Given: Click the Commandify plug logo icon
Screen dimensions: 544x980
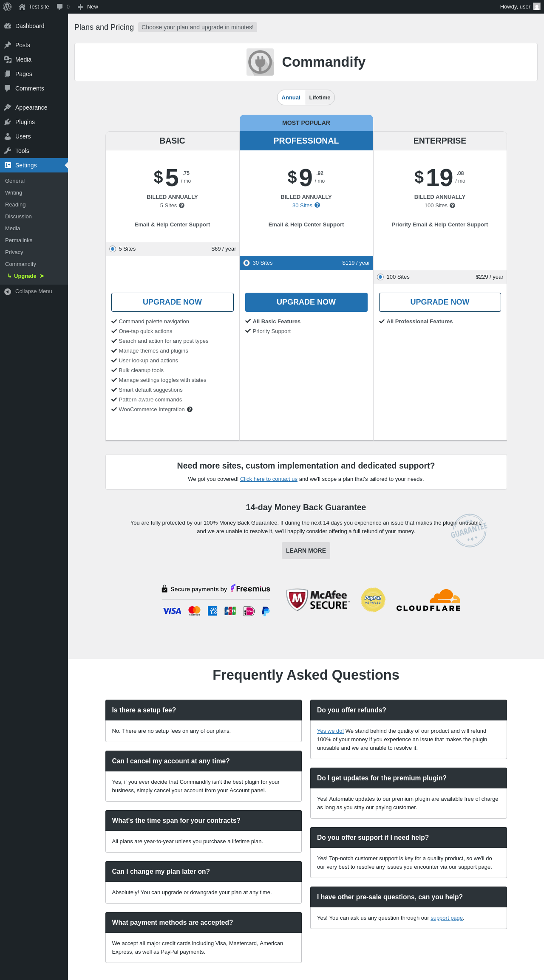Looking at the screenshot, I should pyautogui.click(x=260, y=62).
